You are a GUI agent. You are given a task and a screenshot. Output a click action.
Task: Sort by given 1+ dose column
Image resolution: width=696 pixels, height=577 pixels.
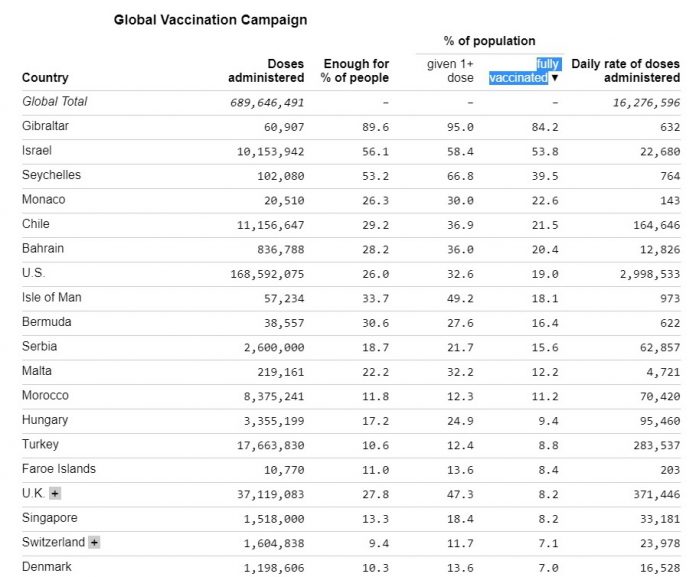[x=450, y=71]
